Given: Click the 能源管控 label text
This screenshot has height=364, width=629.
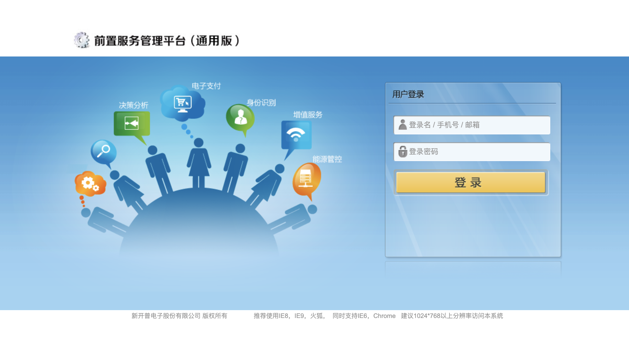Looking at the screenshot, I should 327,159.
